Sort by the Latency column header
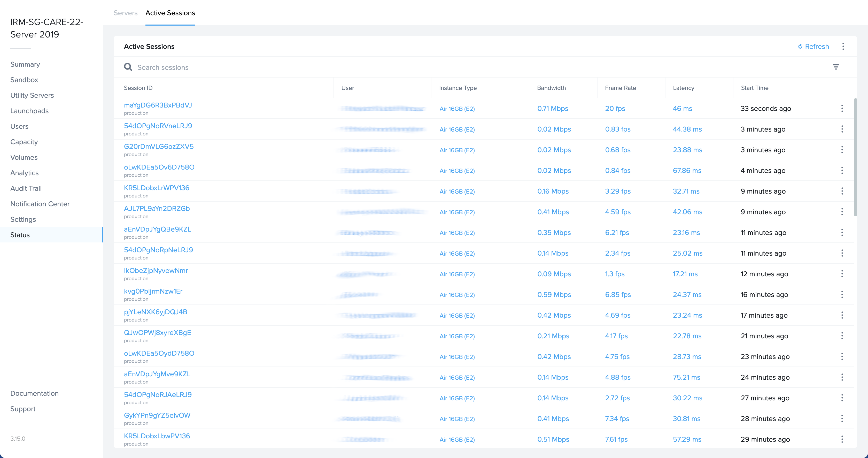 [x=683, y=88]
